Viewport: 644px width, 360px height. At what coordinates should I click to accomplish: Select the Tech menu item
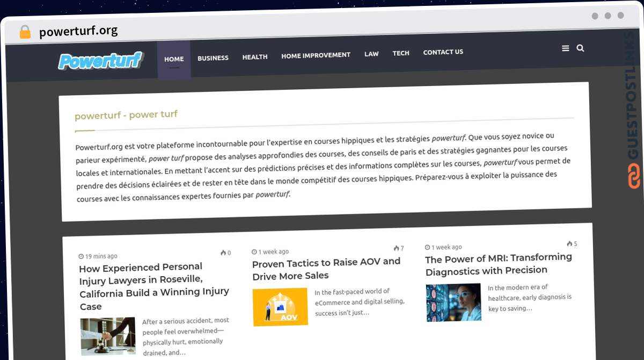[401, 53]
